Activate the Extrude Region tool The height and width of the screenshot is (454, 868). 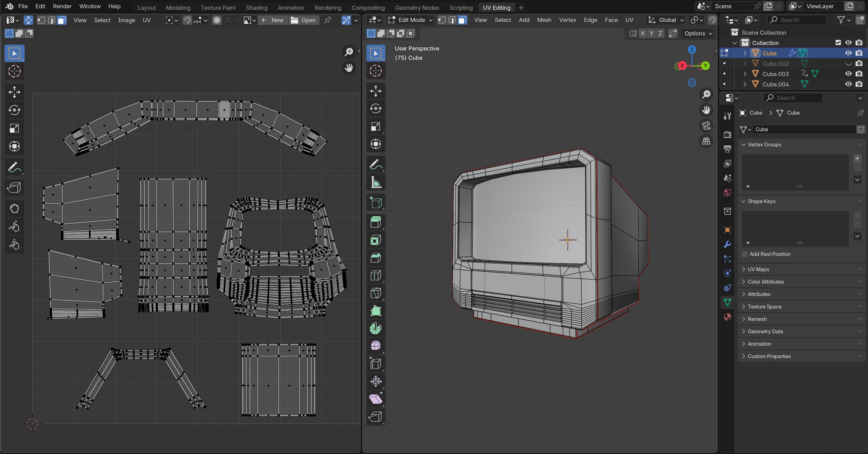pos(375,222)
